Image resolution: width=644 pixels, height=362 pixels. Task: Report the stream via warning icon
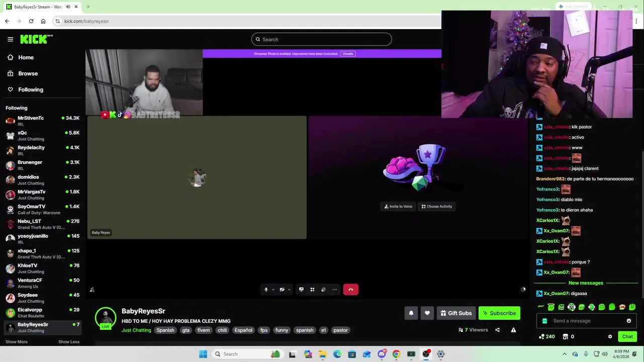point(513,330)
